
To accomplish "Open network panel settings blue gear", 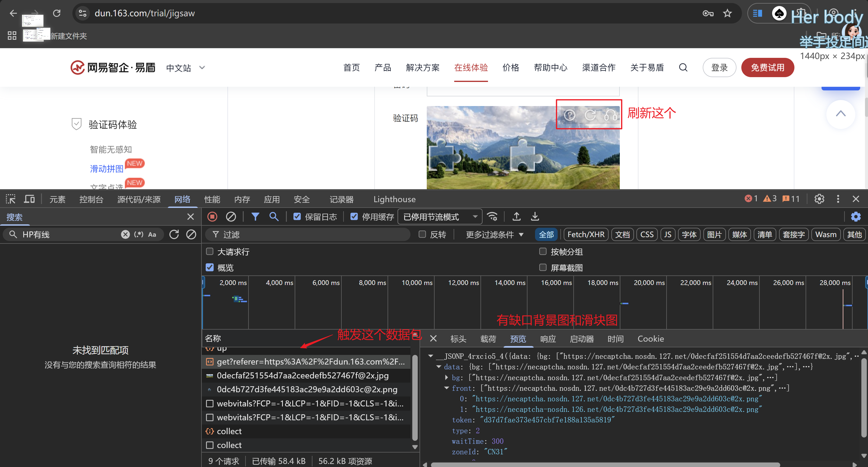I will [856, 217].
